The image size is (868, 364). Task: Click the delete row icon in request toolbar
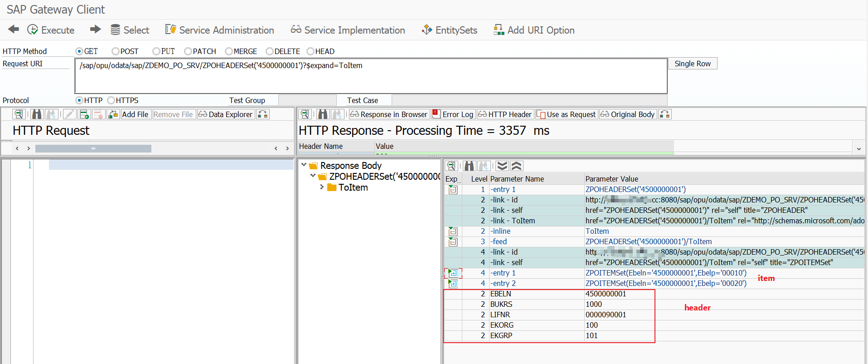click(98, 114)
